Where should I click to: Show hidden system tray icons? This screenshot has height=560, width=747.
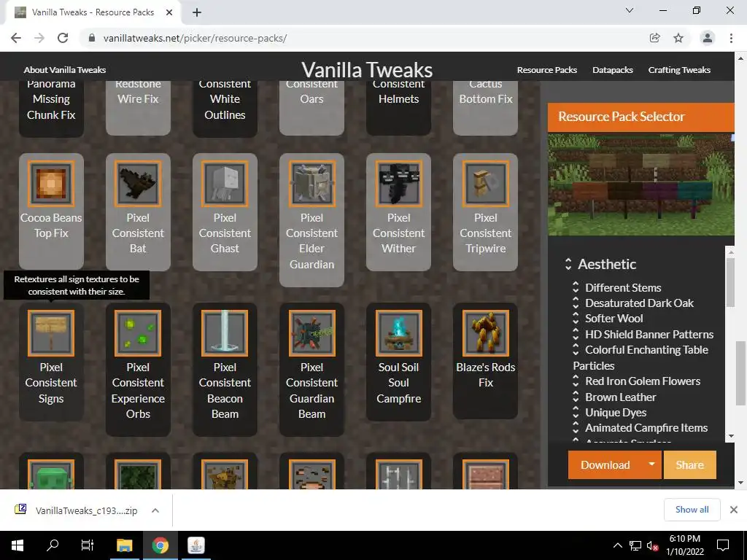click(x=617, y=545)
